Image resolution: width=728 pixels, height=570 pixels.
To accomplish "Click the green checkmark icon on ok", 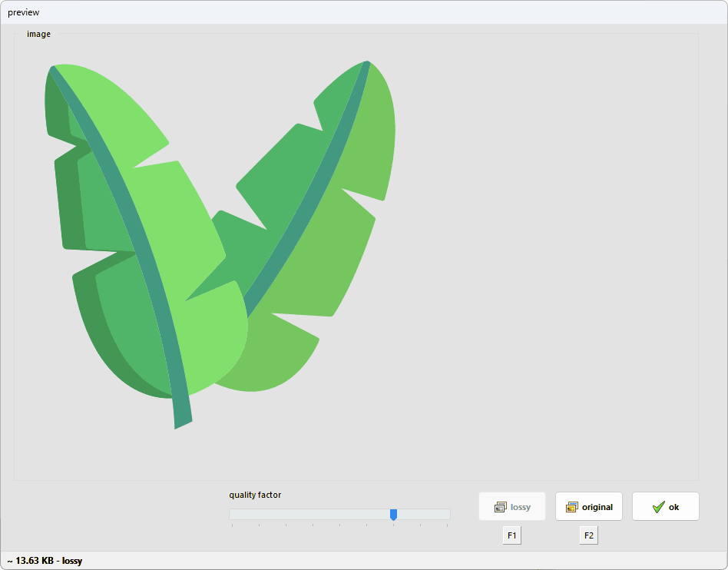I will [658, 507].
